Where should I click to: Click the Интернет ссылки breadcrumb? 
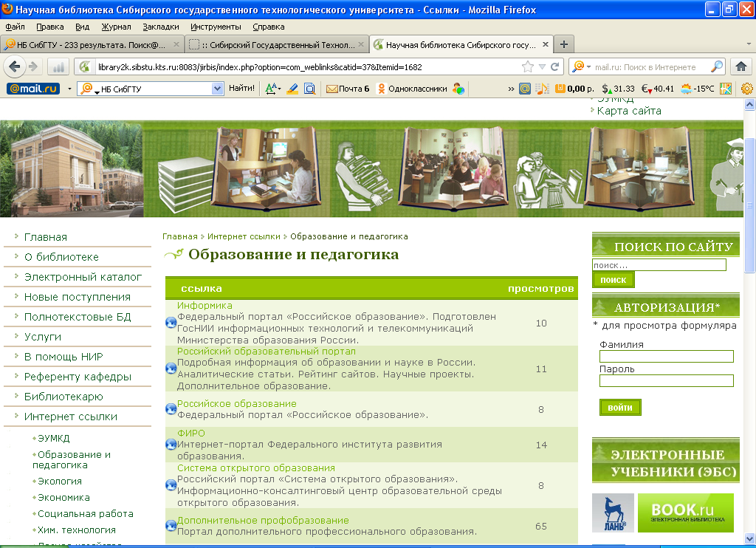pyautogui.click(x=244, y=236)
